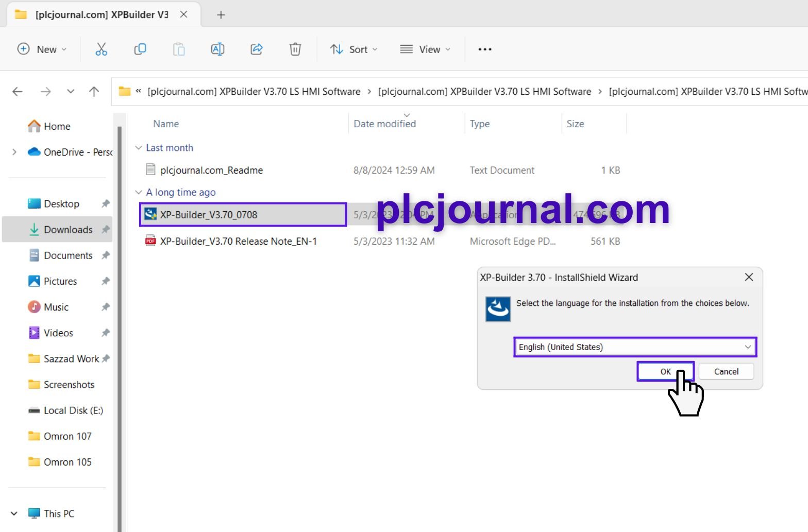Open a new File Explorer tab

pyautogui.click(x=221, y=15)
